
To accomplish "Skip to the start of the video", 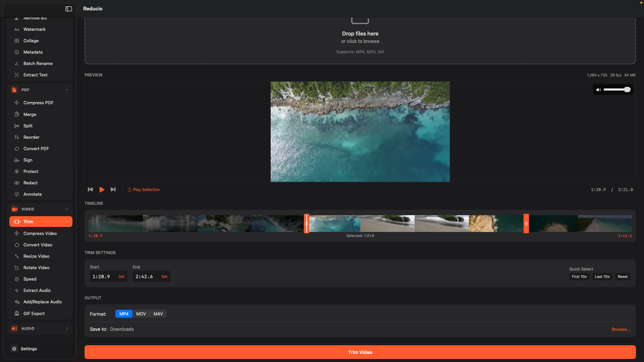I will [90, 189].
